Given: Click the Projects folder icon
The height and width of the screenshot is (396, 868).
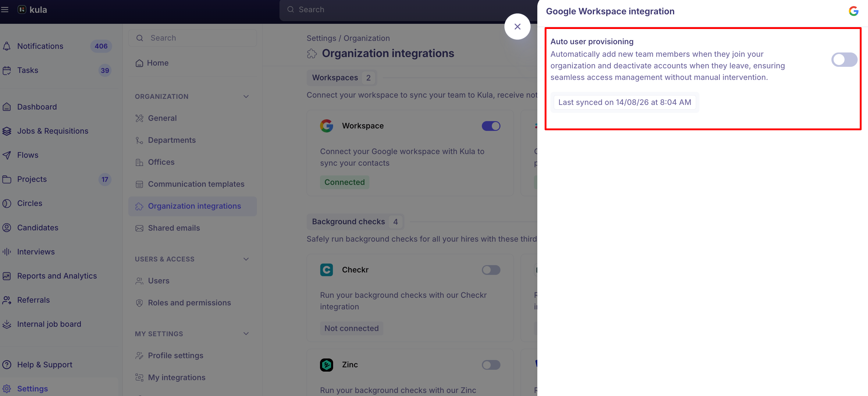Looking at the screenshot, I should pos(7,179).
